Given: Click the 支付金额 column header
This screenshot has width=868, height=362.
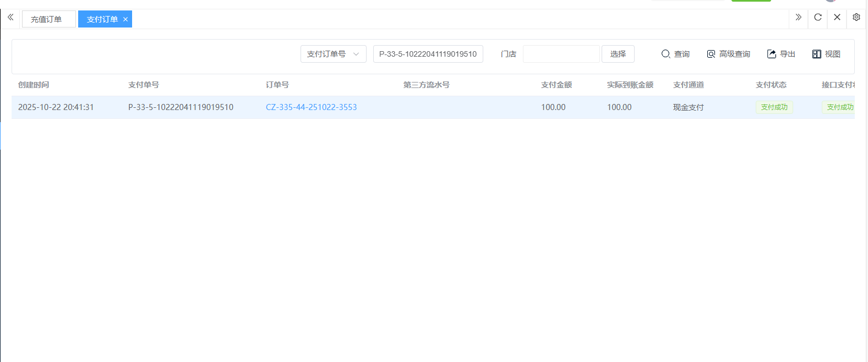Looking at the screenshot, I should [x=556, y=85].
